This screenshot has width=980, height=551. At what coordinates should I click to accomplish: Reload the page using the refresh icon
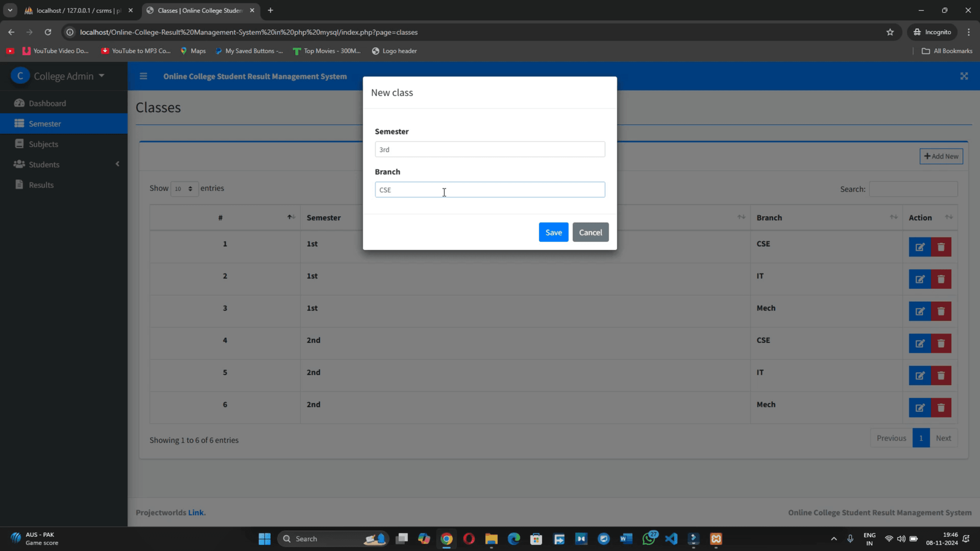point(48,32)
